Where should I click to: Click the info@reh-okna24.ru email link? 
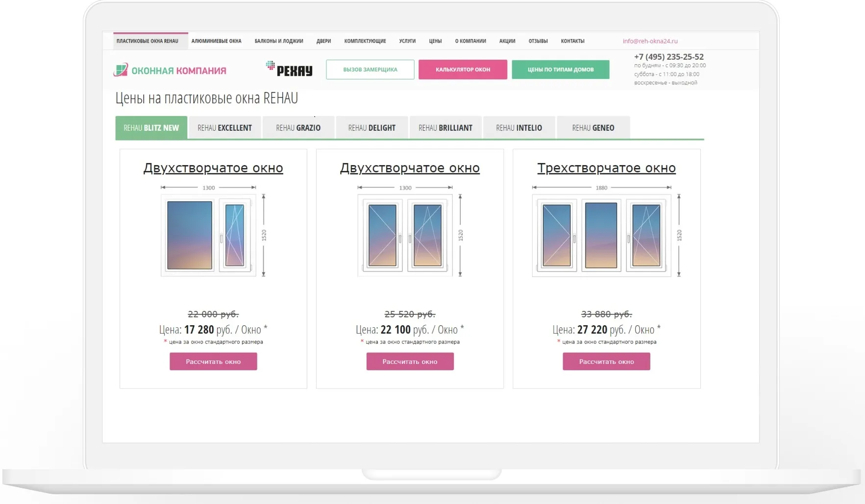[x=650, y=41]
